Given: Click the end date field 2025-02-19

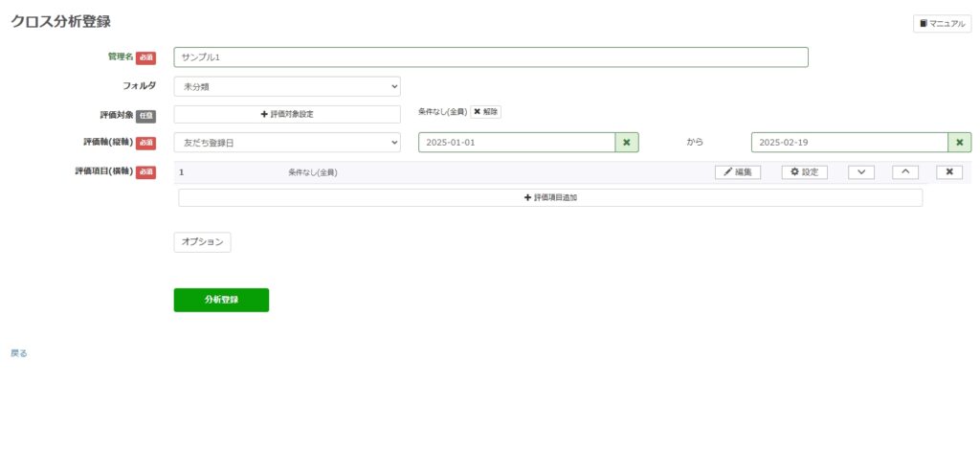Looking at the screenshot, I should tap(848, 143).
